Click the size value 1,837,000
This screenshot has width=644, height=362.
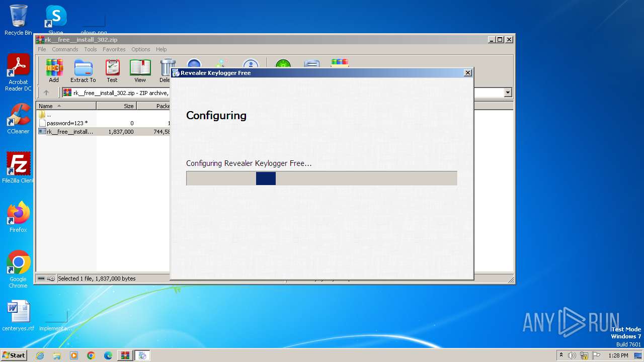(x=121, y=132)
